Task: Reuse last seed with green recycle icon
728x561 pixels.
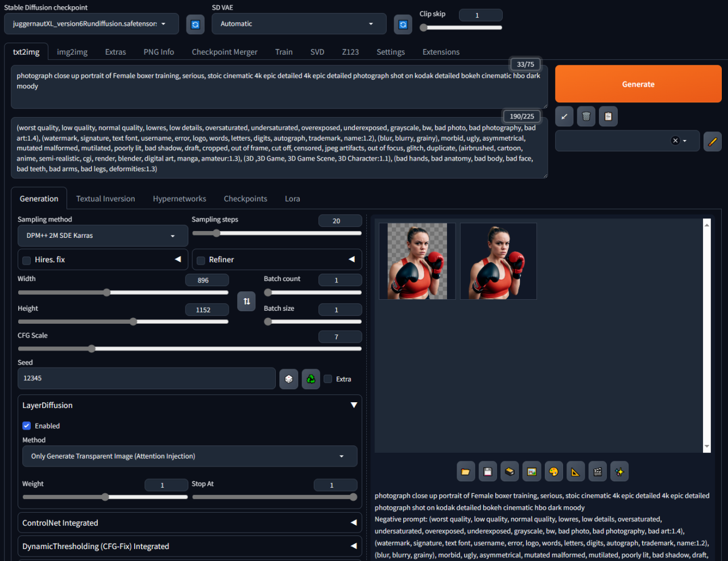Action: coord(311,379)
